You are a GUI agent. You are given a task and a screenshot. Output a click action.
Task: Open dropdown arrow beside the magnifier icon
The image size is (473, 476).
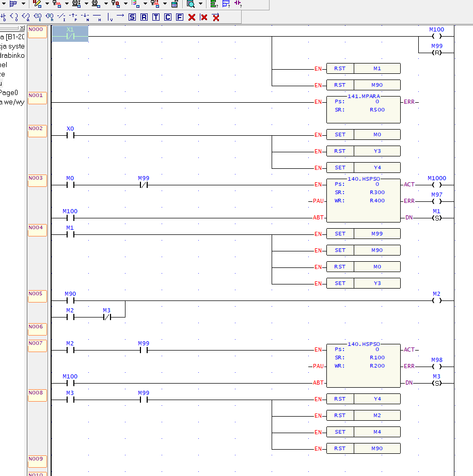click(201, 4)
